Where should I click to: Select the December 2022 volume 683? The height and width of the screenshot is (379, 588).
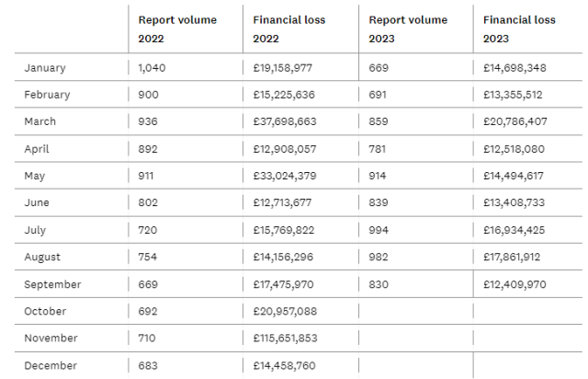pos(148,365)
